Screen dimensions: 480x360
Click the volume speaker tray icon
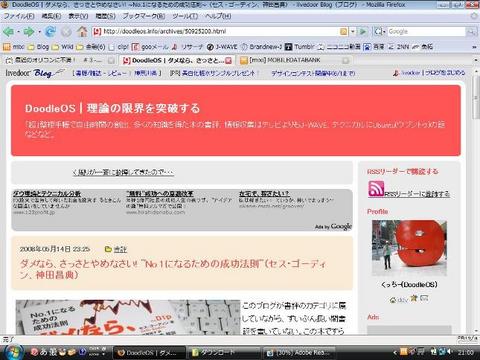point(450,352)
